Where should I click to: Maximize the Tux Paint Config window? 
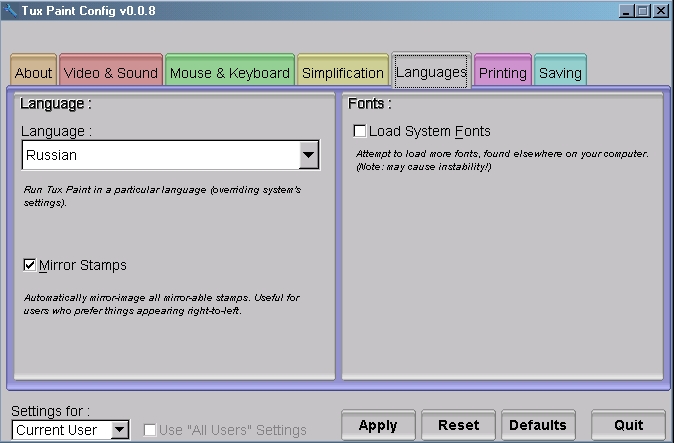tap(643, 11)
